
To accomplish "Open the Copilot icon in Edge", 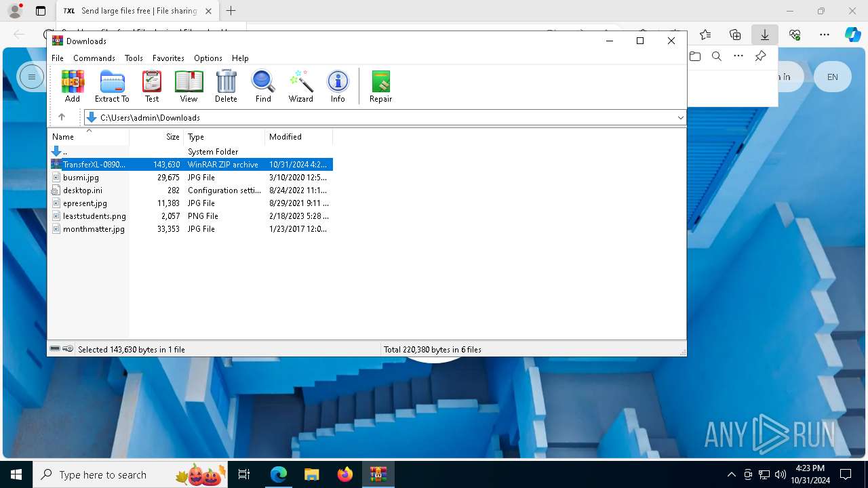I will [852, 35].
